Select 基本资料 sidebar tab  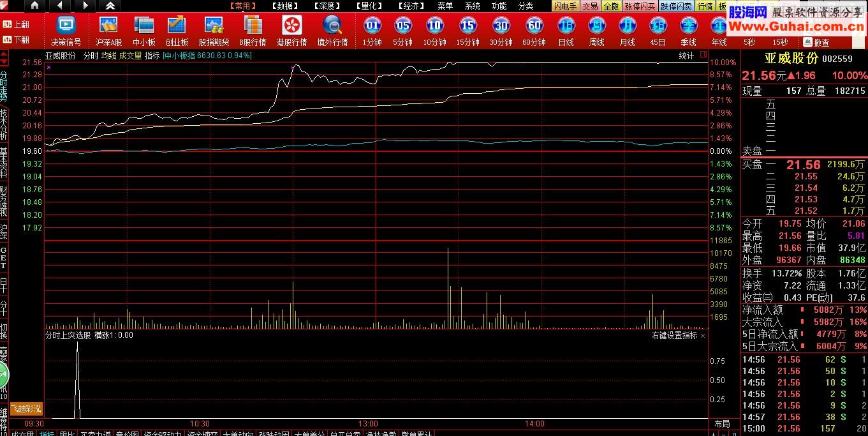[4, 163]
